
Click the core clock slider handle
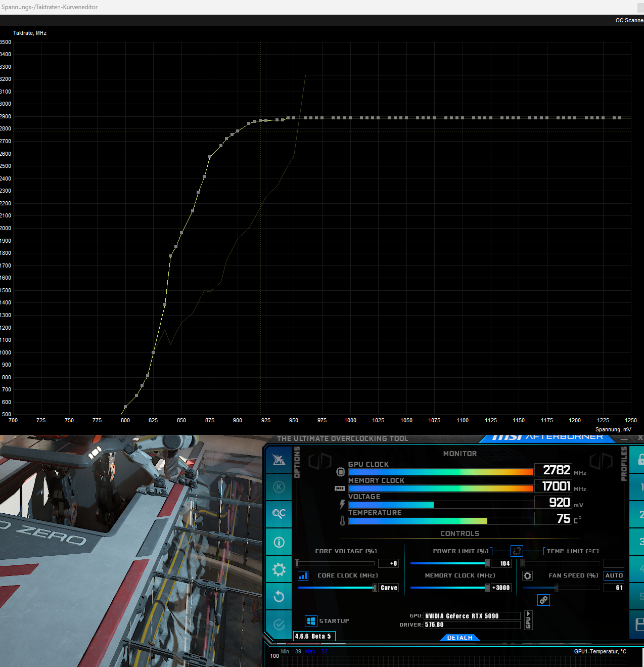pos(375,588)
